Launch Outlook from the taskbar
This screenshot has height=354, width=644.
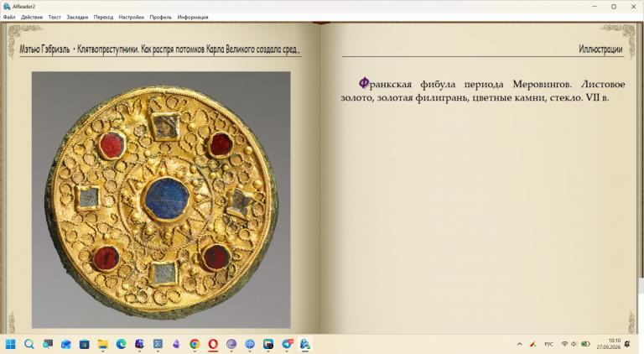(65, 344)
